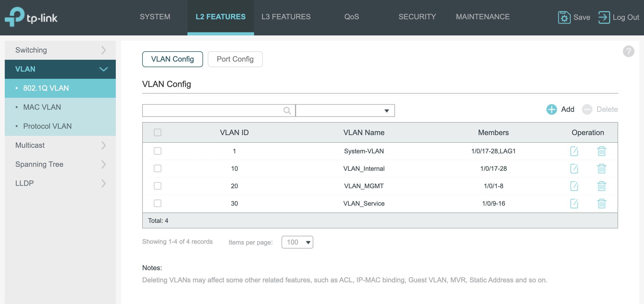
Task: Open MAC VLAN in the sidebar
Action: [x=42, y=107]
